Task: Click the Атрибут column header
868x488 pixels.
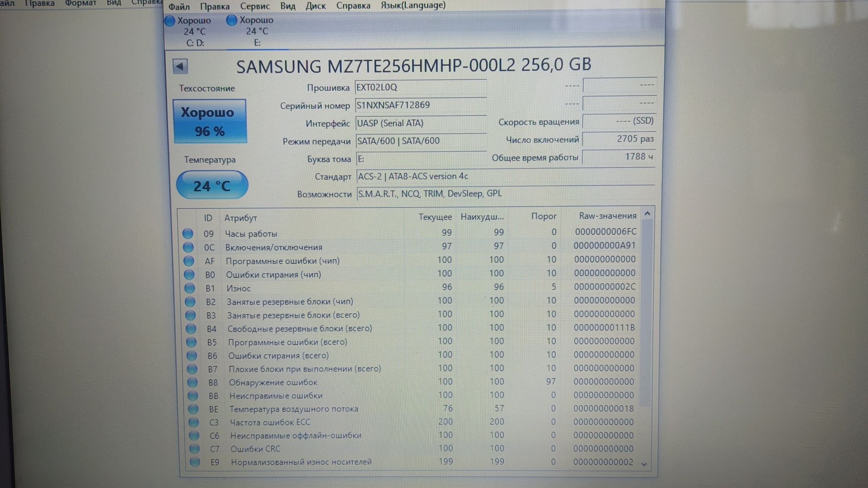Action: tap(240, 218)
